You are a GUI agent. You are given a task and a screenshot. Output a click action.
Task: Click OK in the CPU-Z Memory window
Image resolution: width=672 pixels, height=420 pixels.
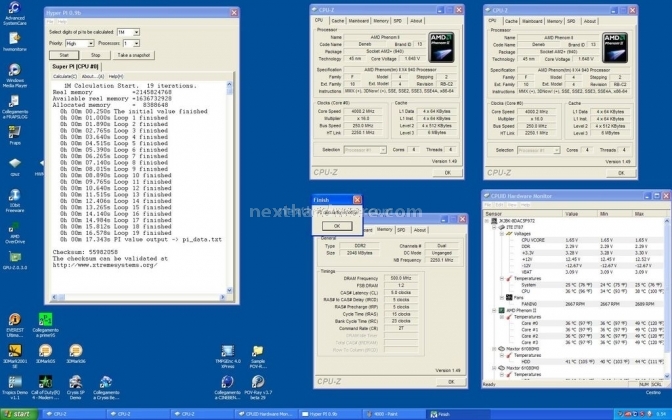[x=451, y=381]
